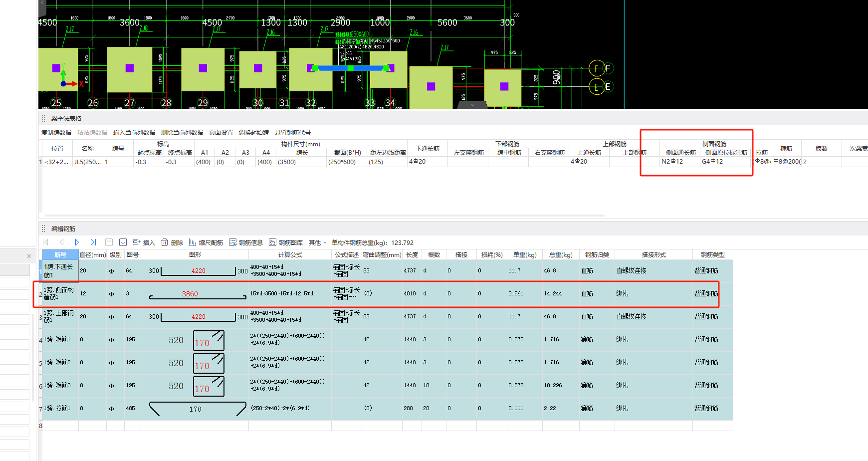Click the 下通长筋 4⌀20 cell
Screen dimensions: 868x461
428,162
